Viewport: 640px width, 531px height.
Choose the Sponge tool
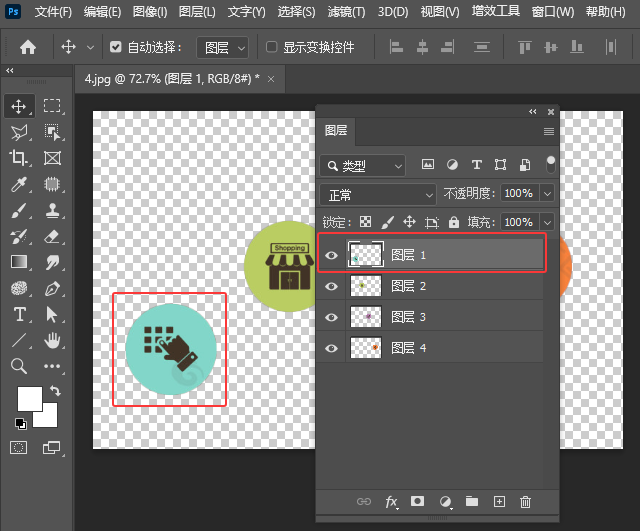point(19,289)
